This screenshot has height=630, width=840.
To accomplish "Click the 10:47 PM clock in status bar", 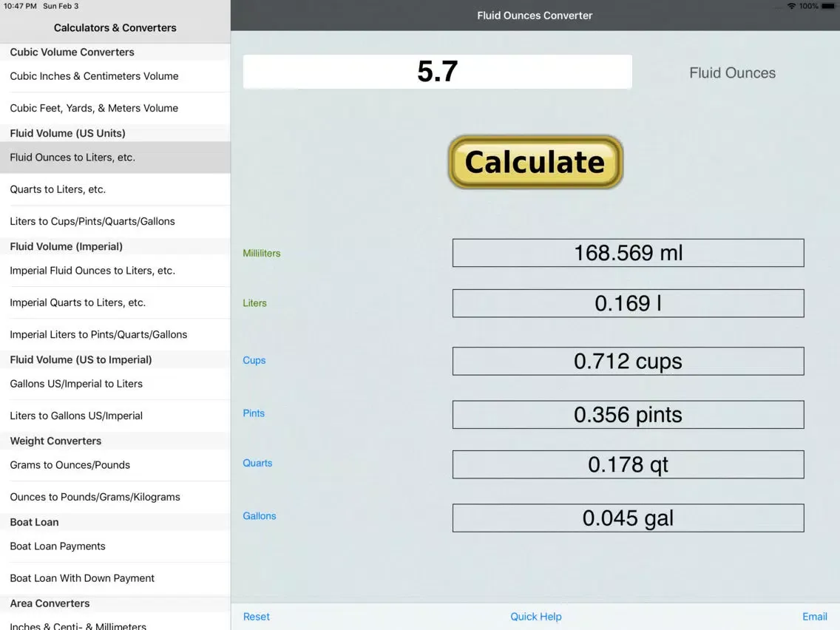I will coord(21,6).
